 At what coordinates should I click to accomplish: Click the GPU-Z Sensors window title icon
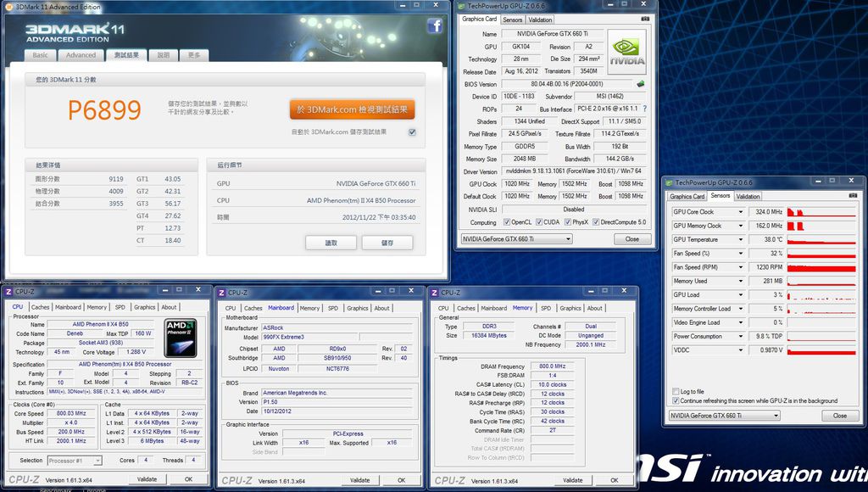click(669, 182)
